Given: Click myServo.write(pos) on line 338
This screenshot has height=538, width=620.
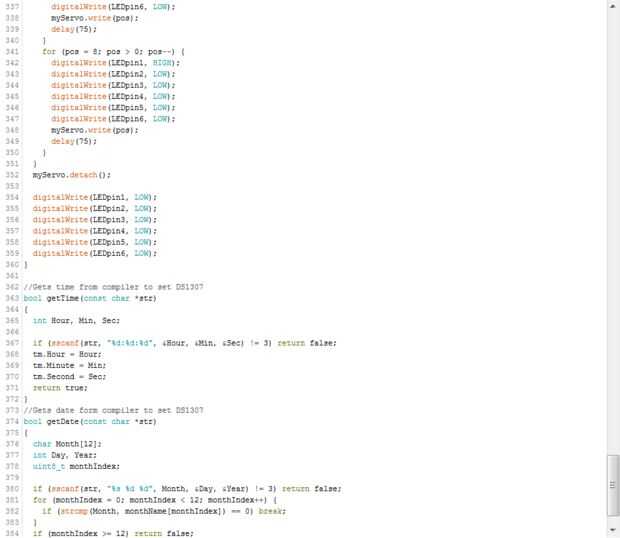Looking at the screenshot, I should click(95, 18).
